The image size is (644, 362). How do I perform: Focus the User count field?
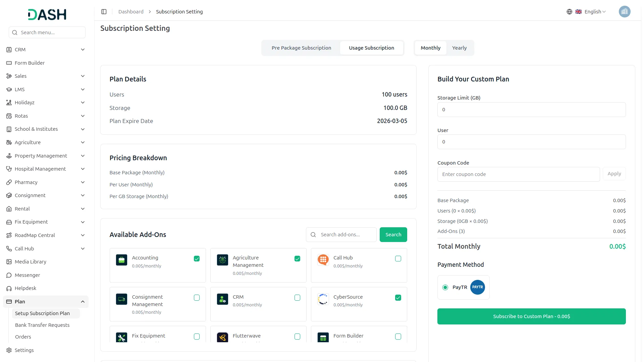pos(531,142)
